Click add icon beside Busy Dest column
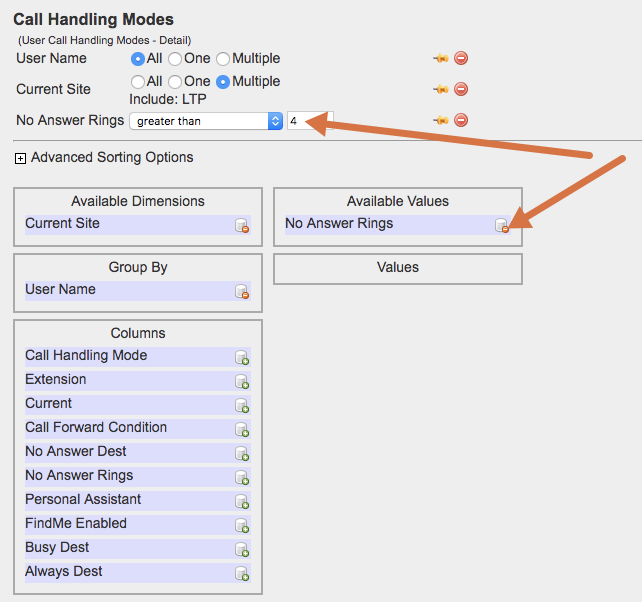The image size is (642, 602). coord(241,550)
